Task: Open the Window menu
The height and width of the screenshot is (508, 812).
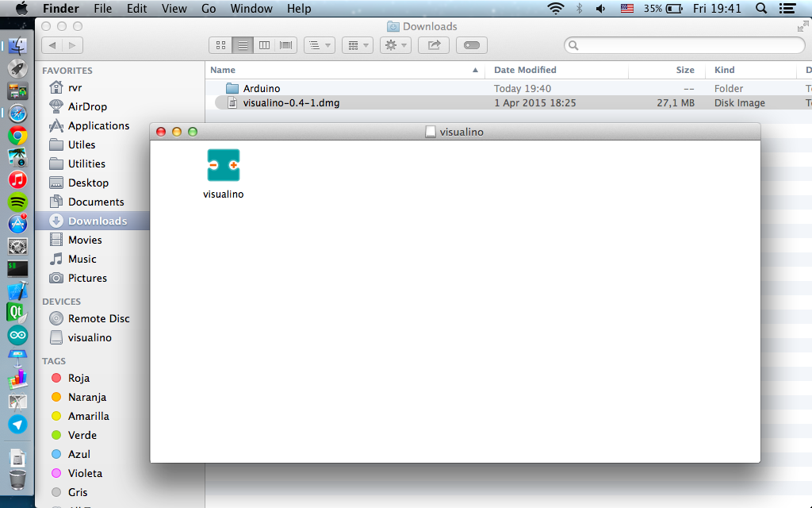Action: tap(251, 8)
